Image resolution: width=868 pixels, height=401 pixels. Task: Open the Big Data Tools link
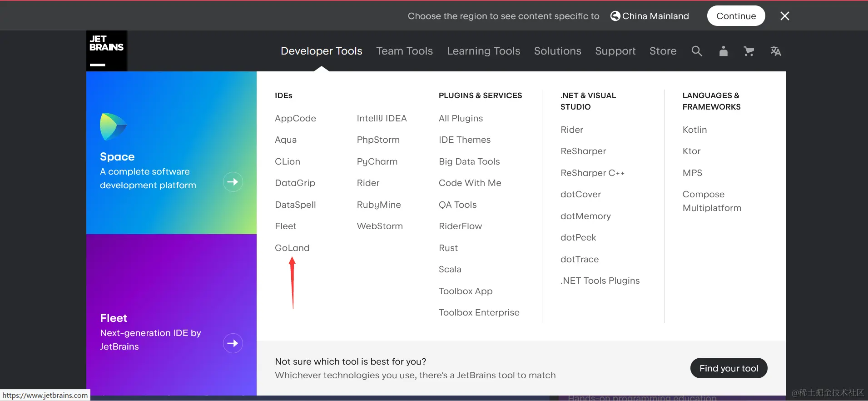click(469, 161)
